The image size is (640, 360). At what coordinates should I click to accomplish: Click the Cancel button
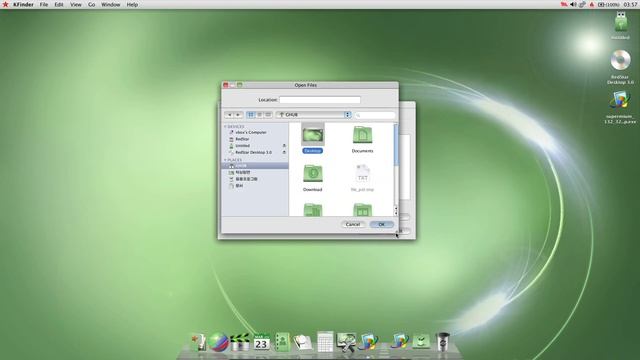point(353,224)
